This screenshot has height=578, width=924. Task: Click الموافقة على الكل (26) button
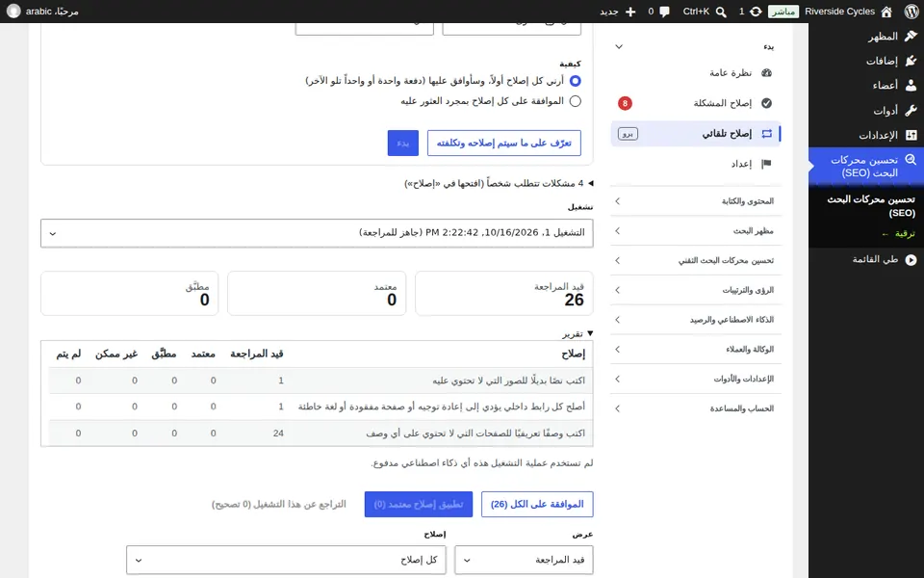[537, 504]
